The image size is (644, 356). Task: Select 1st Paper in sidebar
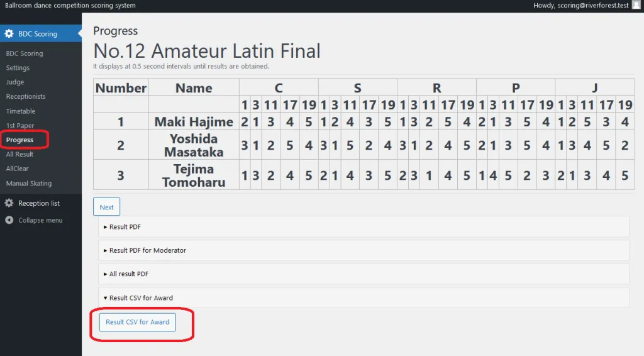[20, 126]
